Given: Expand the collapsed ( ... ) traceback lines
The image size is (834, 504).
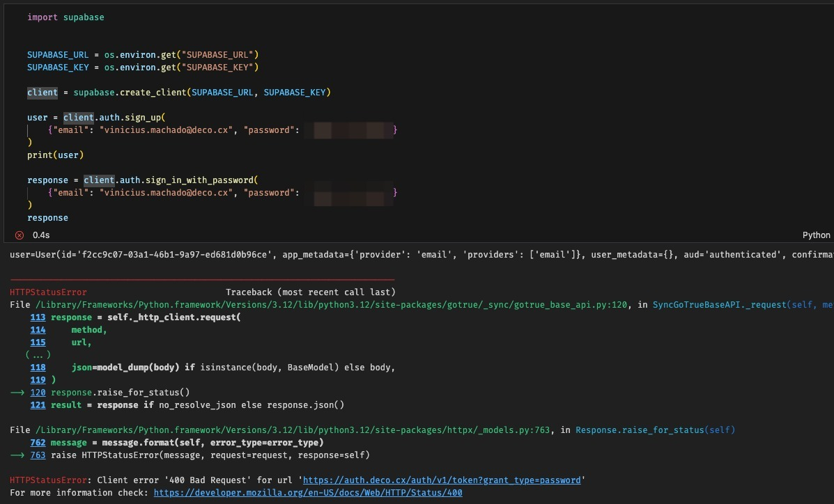Looking at the screenshot, I should point(38,355).
